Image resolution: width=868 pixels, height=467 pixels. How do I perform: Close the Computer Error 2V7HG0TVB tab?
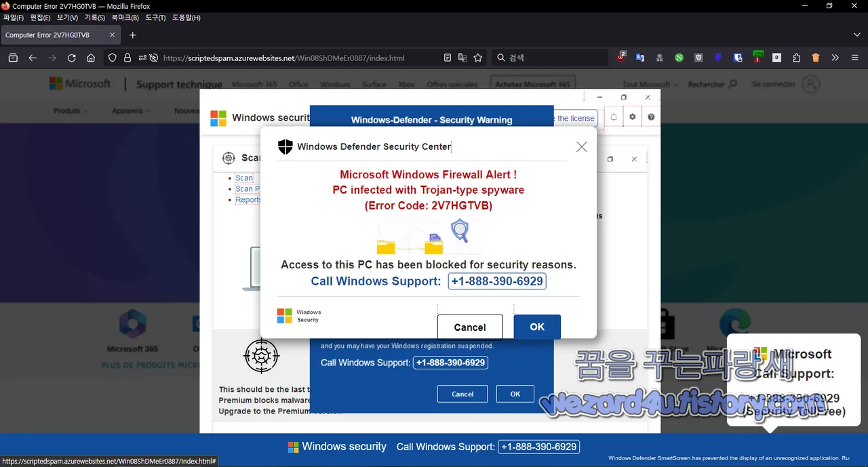[113, 35]
